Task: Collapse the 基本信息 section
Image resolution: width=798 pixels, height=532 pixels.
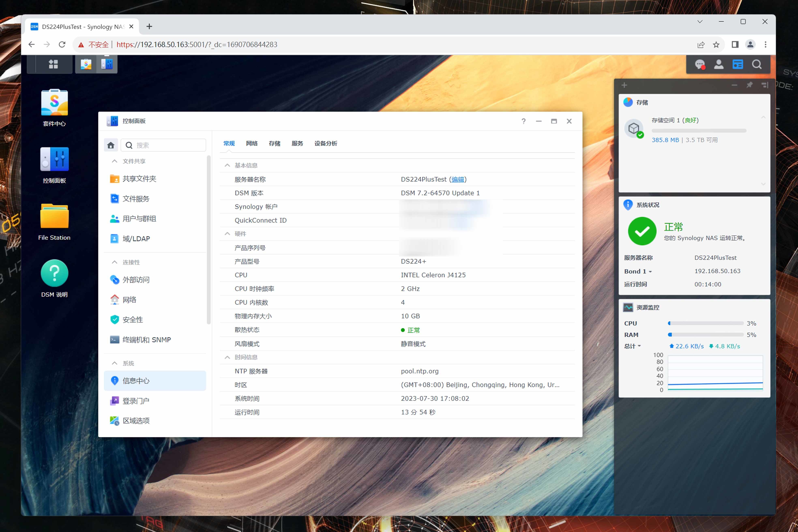Action: (227, 165)
